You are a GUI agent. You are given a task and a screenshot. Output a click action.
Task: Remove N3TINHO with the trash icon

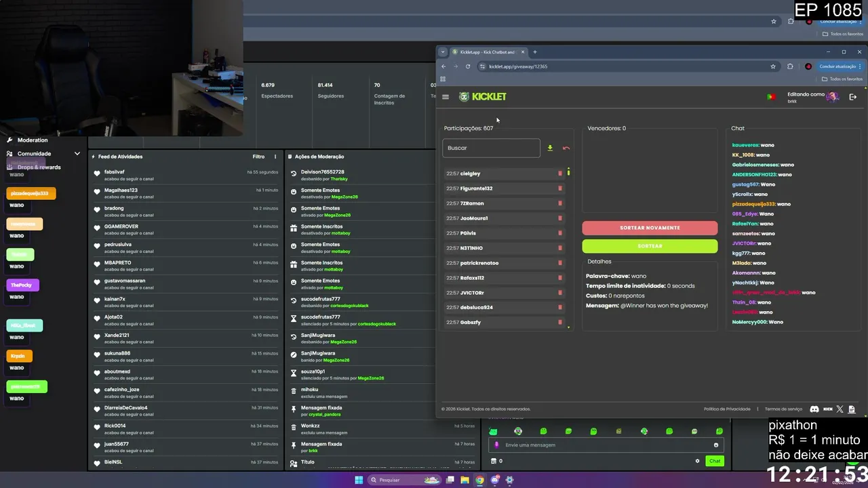pos(560,248)
